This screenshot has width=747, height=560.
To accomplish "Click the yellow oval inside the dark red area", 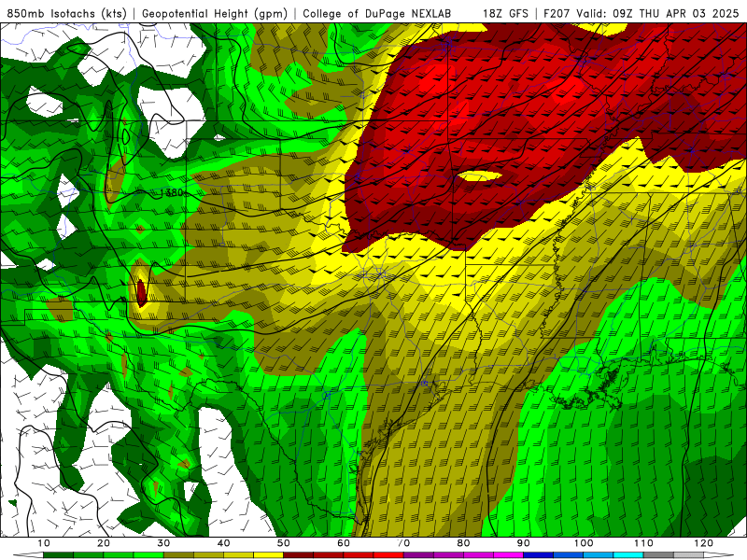I will coord(479,176).
